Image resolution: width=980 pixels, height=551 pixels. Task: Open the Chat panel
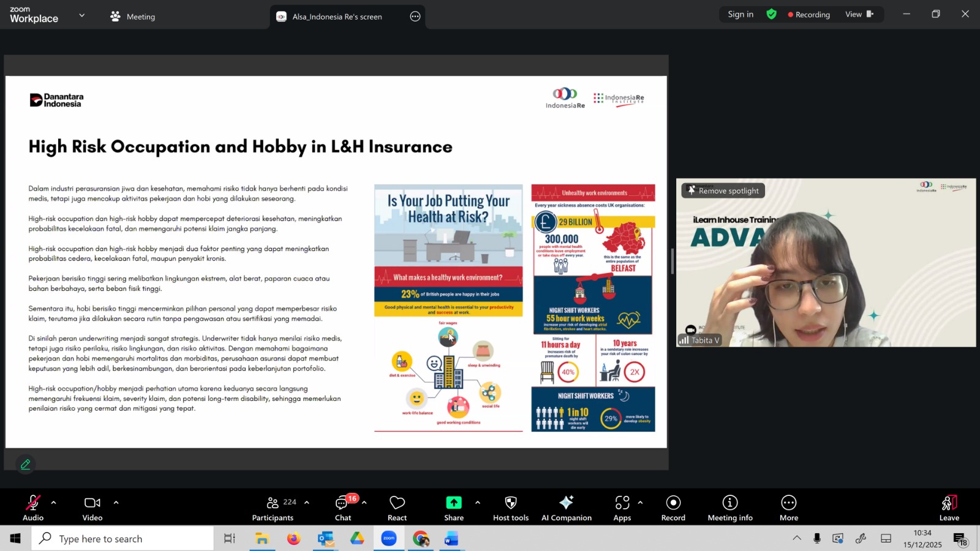[x=343, y=508]
